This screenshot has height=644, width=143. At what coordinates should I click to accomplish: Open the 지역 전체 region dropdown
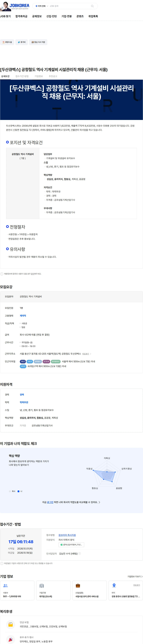42,6
